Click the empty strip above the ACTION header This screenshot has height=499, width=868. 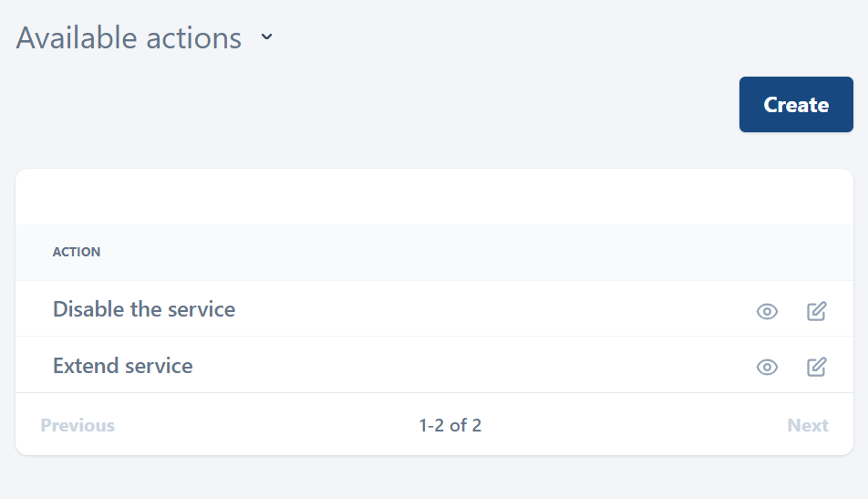pos(434,197)
